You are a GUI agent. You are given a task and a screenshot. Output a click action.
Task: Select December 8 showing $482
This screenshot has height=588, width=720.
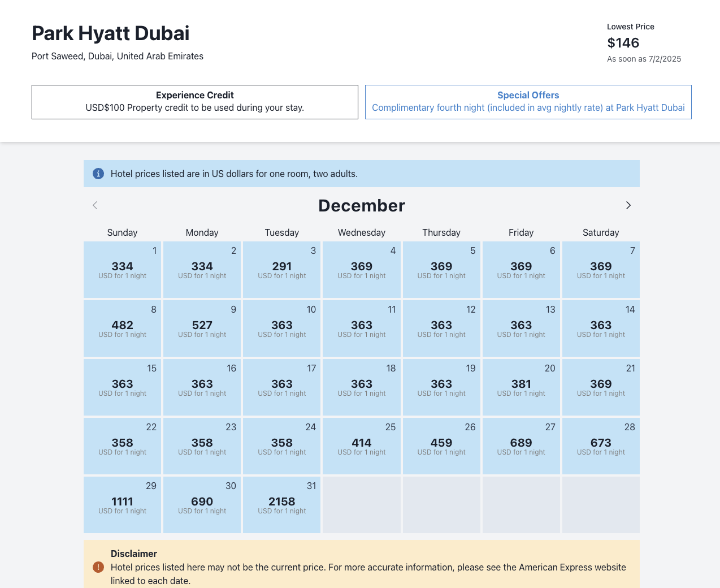tap(122, 328)
